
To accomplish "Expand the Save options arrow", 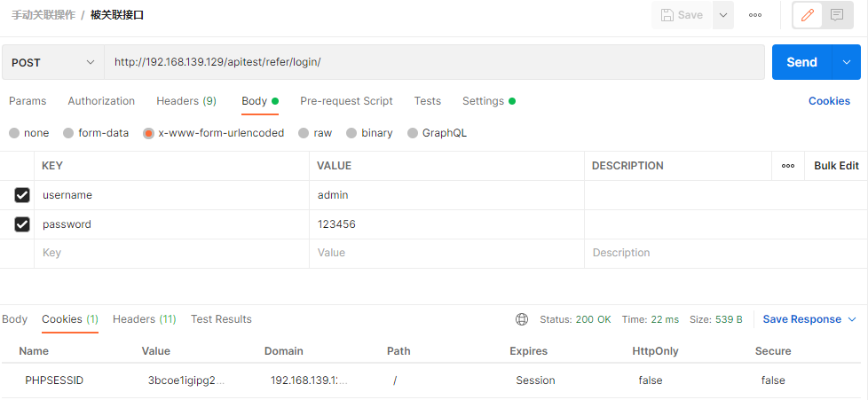I will click(x=723, y=15).
